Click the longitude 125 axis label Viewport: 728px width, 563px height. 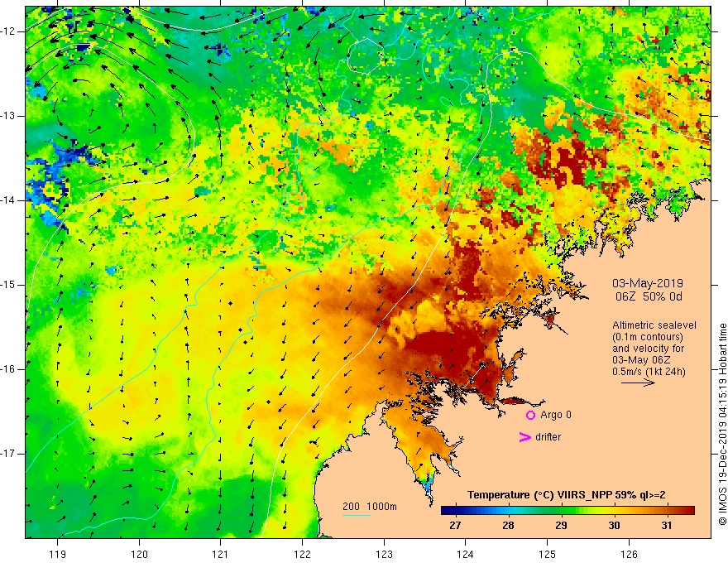[548, 554]
